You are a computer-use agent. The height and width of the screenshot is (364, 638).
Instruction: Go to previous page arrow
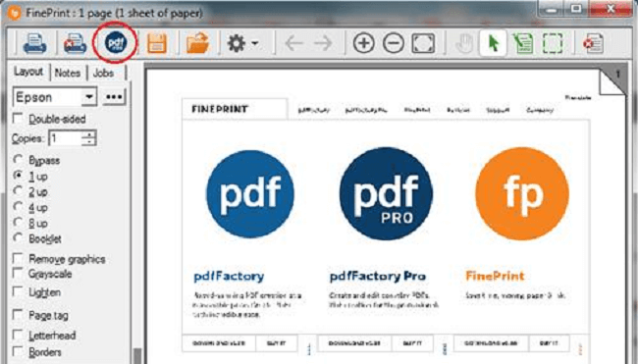coord(293,43)
